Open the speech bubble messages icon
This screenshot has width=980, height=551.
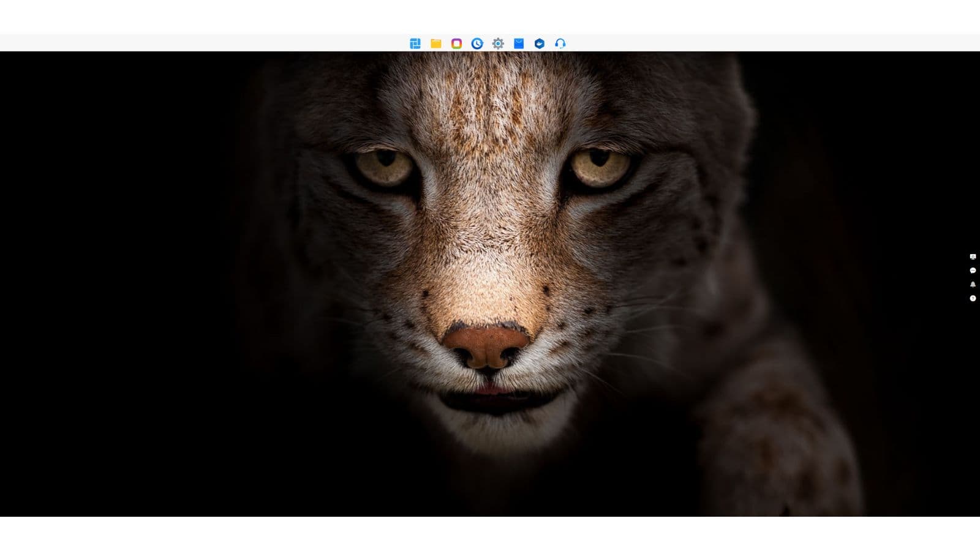pyautogui.click(x=973, y=271)
